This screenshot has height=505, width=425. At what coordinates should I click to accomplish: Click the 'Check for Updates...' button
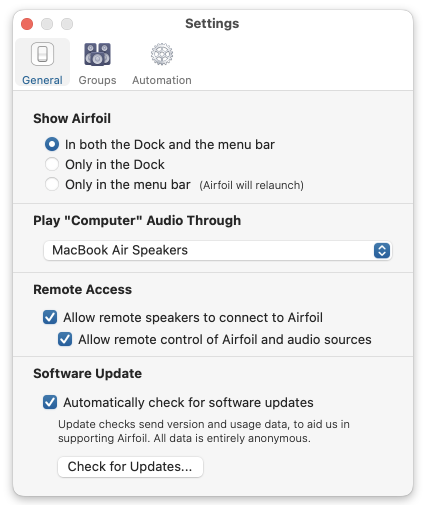click(130, 467)
